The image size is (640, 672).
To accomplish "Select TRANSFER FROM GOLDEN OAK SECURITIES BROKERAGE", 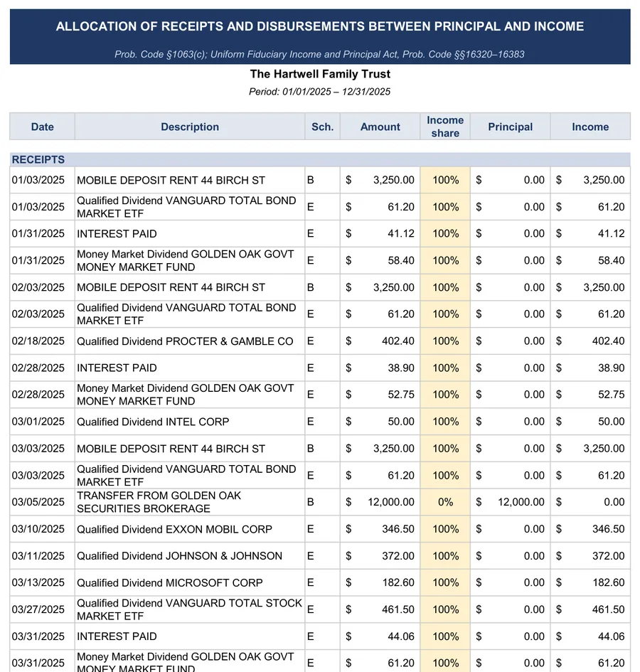I will coord(159,502).
